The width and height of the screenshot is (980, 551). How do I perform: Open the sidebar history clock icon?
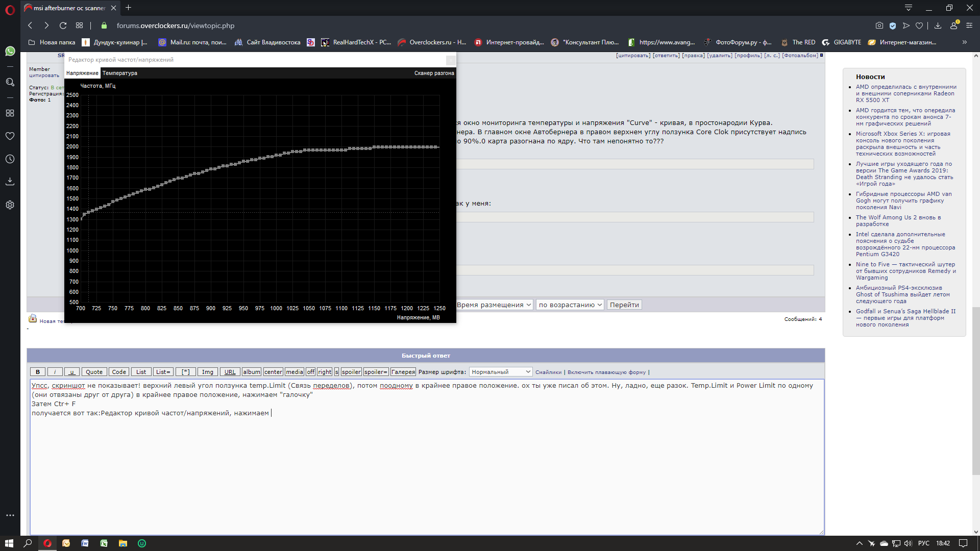[x=10, y=159]
